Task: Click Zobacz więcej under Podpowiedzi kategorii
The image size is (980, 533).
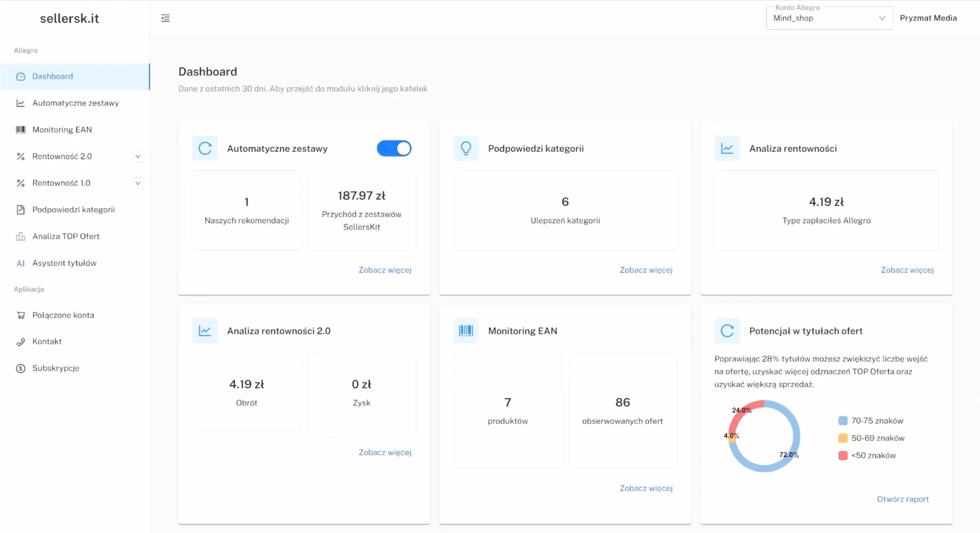Action: (x=646, y=270)
